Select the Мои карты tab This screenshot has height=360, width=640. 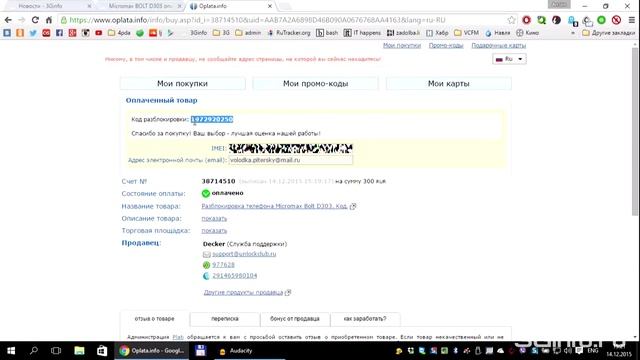(x=449, y=84)
